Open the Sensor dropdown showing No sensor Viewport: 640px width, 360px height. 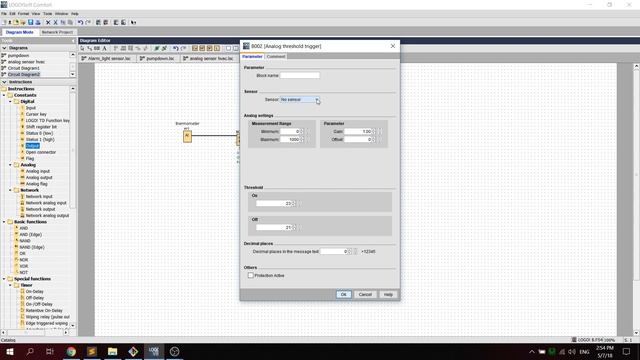click(x=300, y=100)
